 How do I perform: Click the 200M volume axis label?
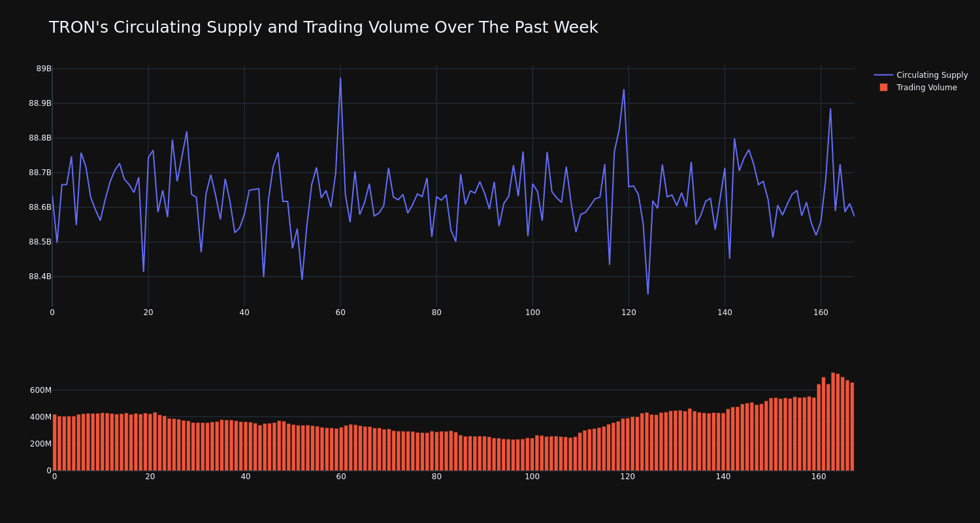(x=41, y=444)
